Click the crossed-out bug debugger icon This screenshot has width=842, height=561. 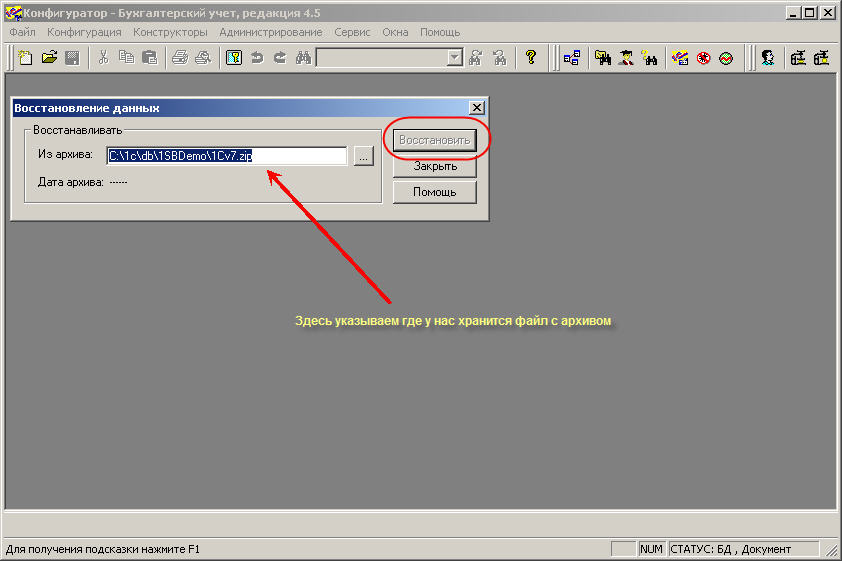tap(703, 57)
